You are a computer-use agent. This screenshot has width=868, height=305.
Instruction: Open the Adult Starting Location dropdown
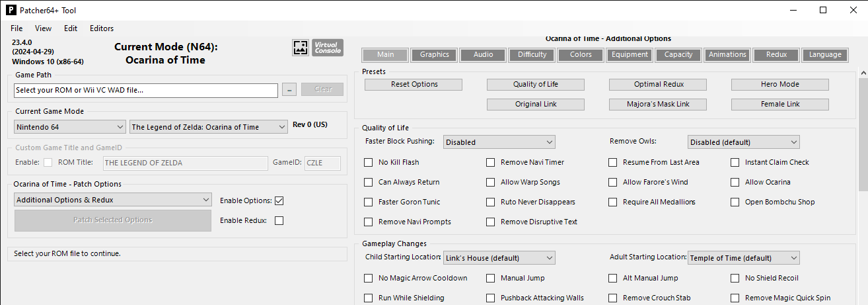click(x=744, y=258)
